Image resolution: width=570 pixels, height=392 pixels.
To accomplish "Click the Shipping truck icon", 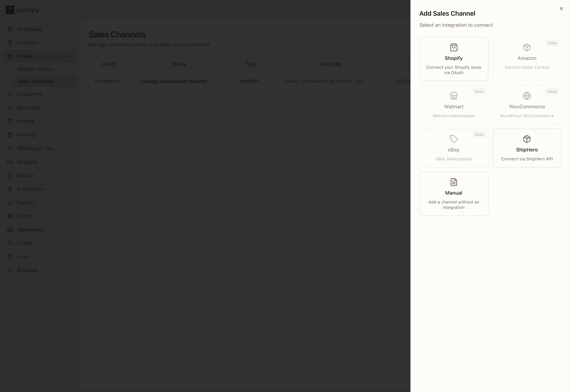I will (10, 162).
